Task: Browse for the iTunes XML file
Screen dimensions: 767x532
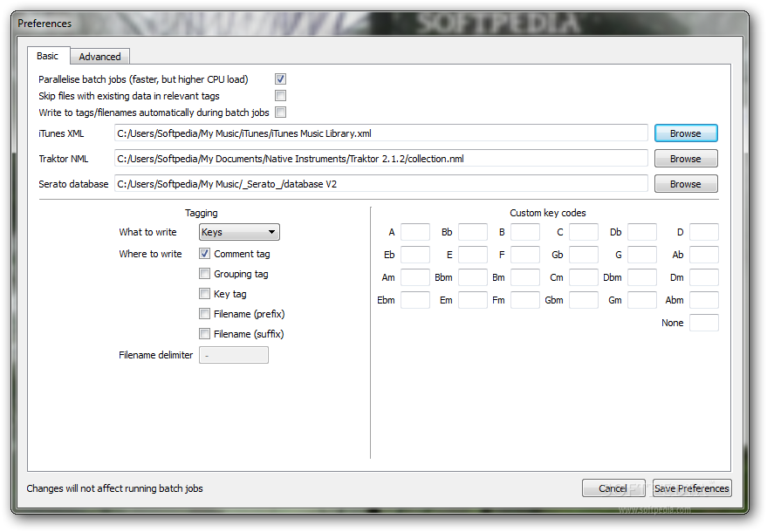Action: [x=686, y=133]
